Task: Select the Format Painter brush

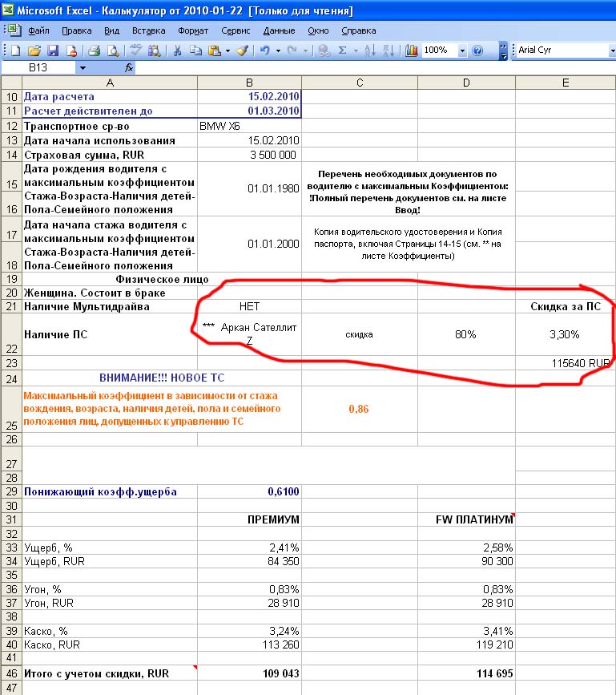Action: coord(242,51)
